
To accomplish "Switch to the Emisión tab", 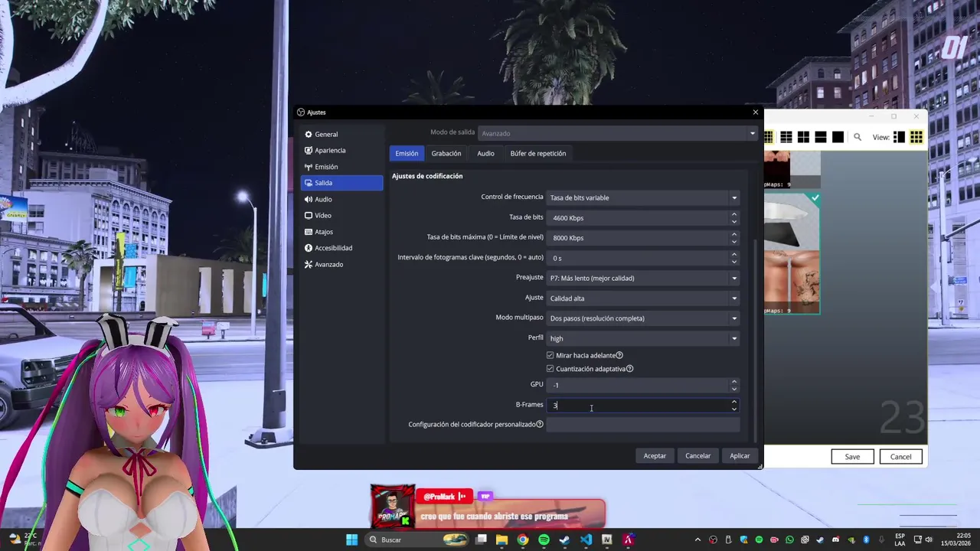I will 407,153.
